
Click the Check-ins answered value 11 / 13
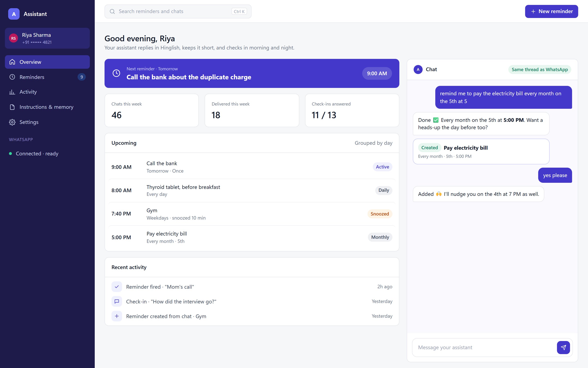point(324,115)
